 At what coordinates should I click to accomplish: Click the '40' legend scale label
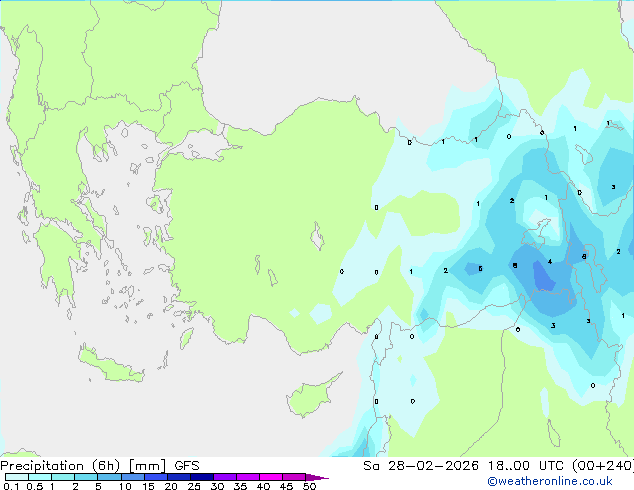263,486
